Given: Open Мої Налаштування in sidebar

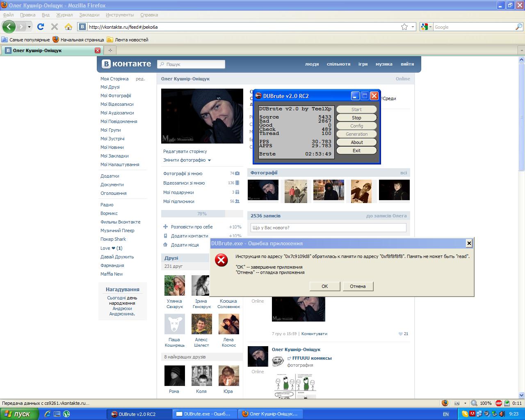Looking at the screenshot, I should click(120, 164).
